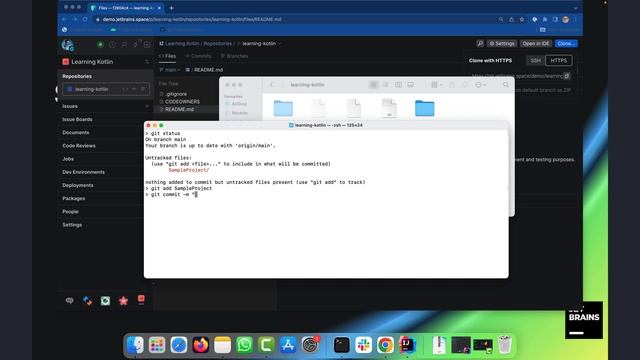Open WhatsApp from the Dock
Screen dimensions: 640x360
pyautogui.click(x=244, y=345)
